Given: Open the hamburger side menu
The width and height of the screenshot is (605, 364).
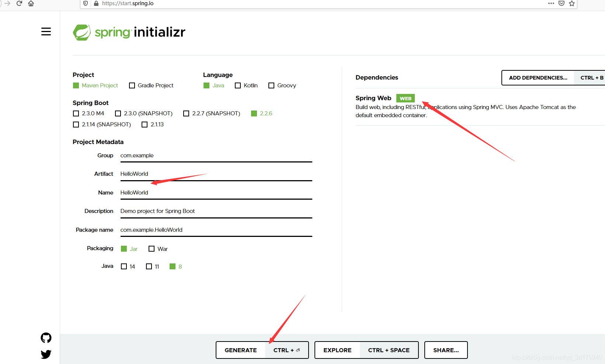Looking at the screenshot, I should click(46, 32).
